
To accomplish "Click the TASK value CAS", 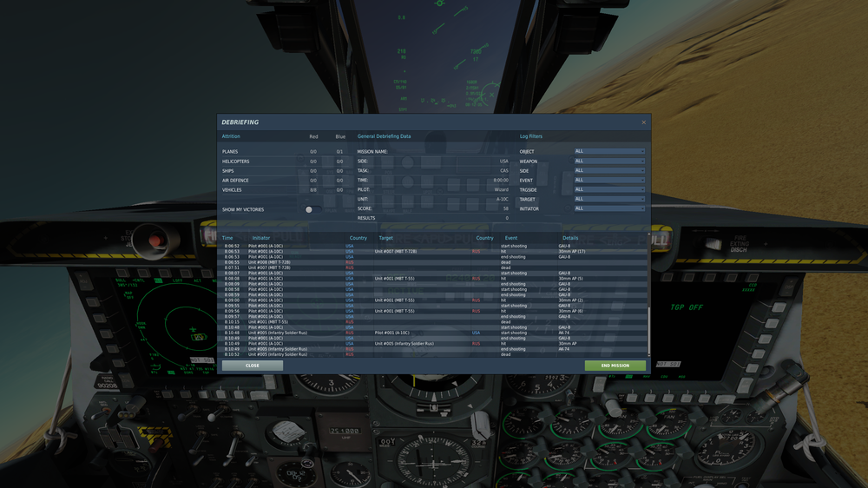I will [x=504, y=170].
